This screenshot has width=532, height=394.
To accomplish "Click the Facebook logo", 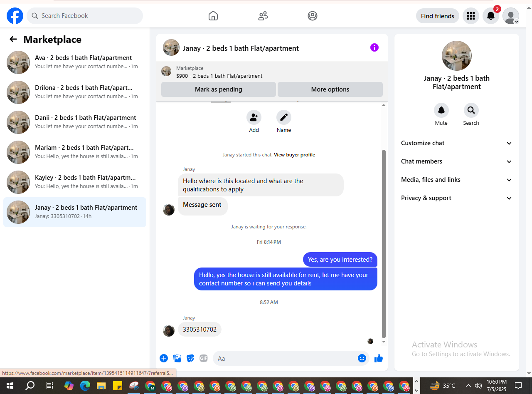I will pyautogui.click(x=15, y=16).
